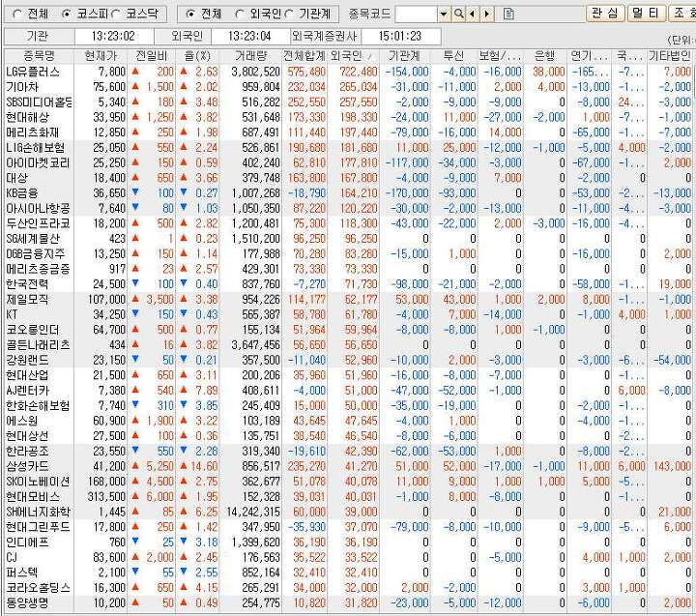696x616 pixels.
Task: Select the 현대모비스 stock name
Action: coord(33,496)
